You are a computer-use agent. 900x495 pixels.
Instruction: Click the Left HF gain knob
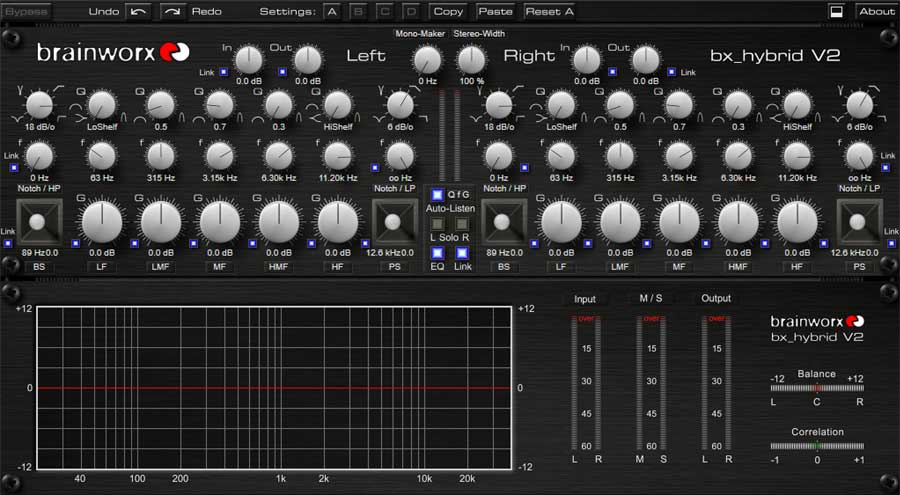click(338, 222)
